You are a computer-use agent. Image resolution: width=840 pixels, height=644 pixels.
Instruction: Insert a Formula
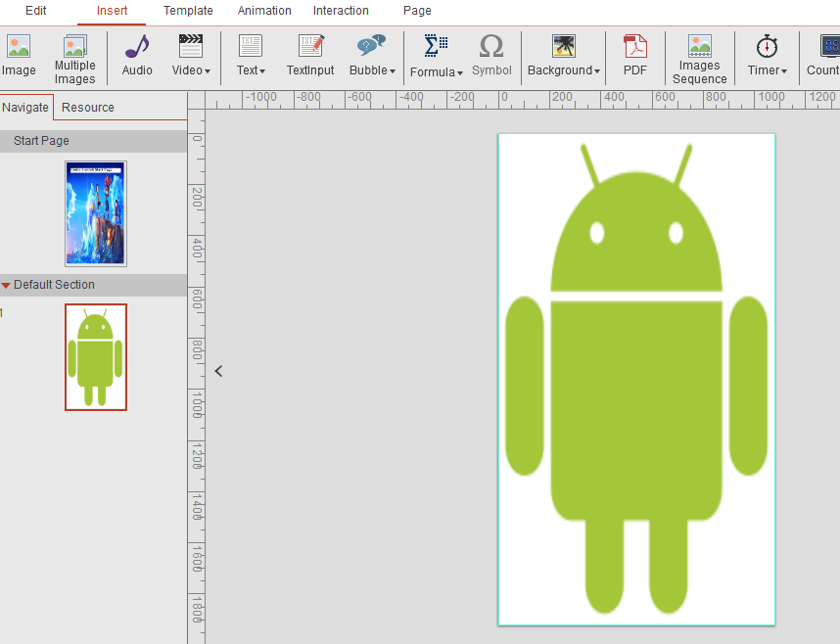[436, 56]
